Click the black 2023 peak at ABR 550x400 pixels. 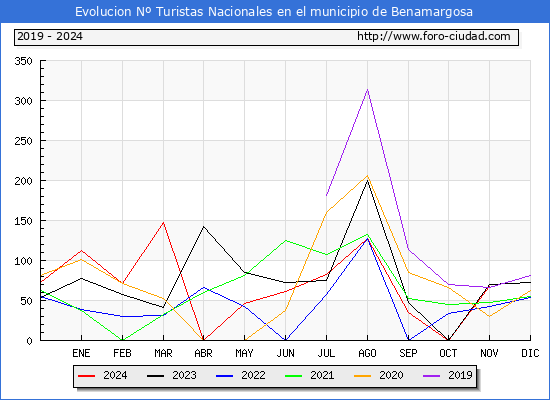203,227
